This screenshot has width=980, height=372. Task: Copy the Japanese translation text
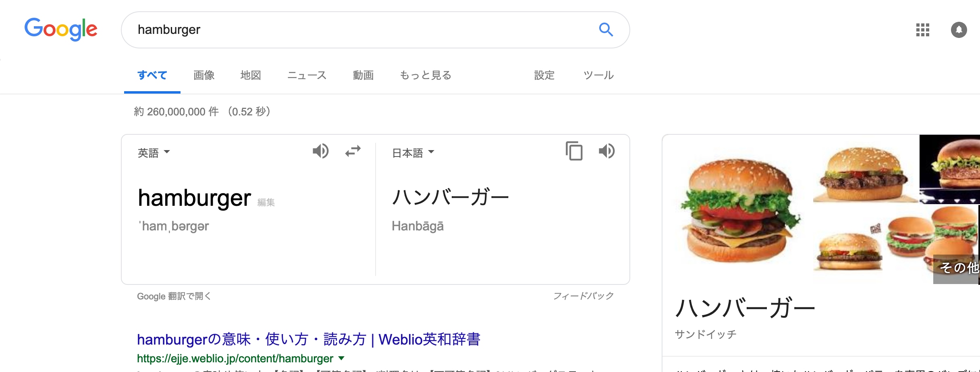574,151
